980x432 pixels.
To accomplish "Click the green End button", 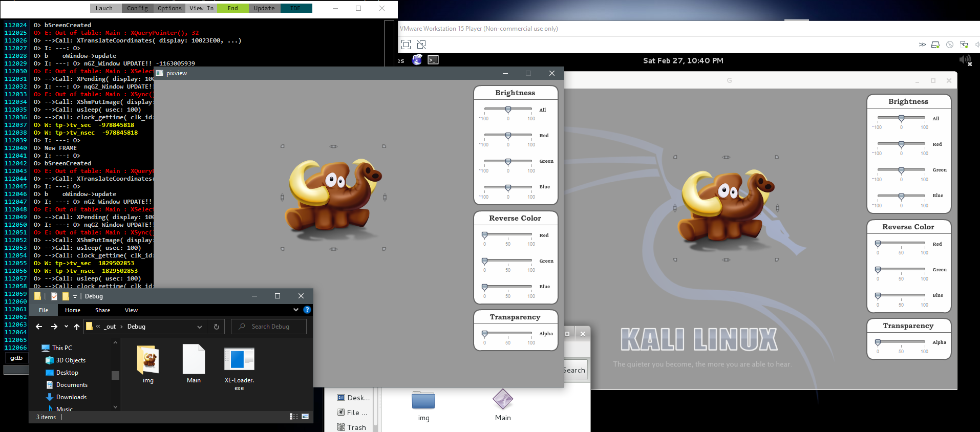I will pyautogui.click(x=232, y=8).
